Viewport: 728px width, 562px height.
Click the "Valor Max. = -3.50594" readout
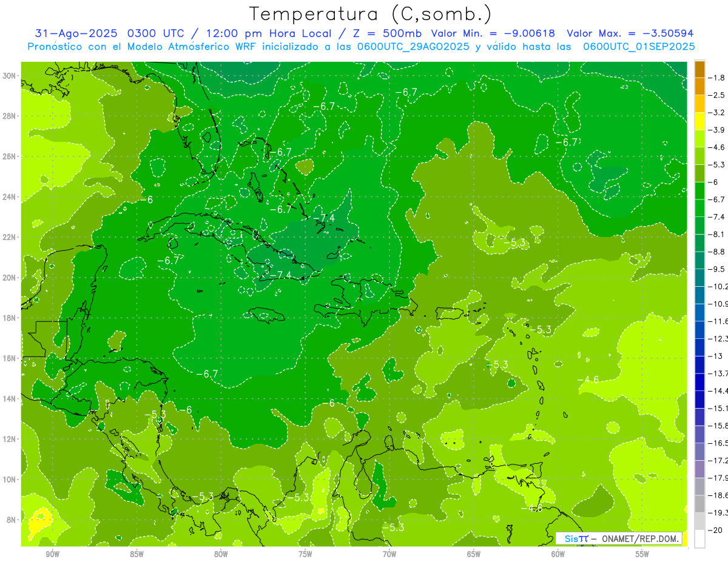click(x=630, y=33)
